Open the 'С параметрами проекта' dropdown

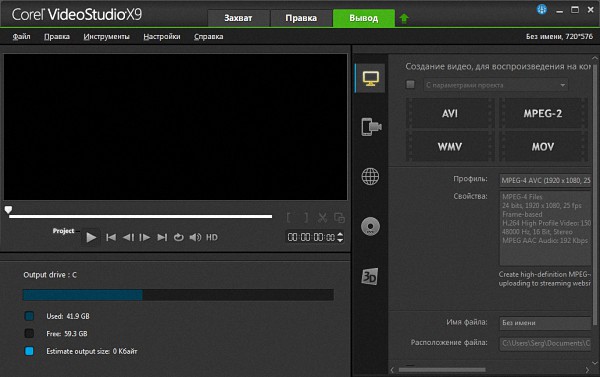(x=496, y=85)
